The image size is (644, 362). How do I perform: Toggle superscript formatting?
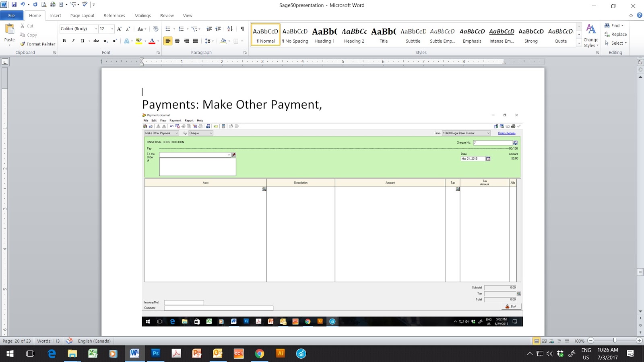[115, 41]
